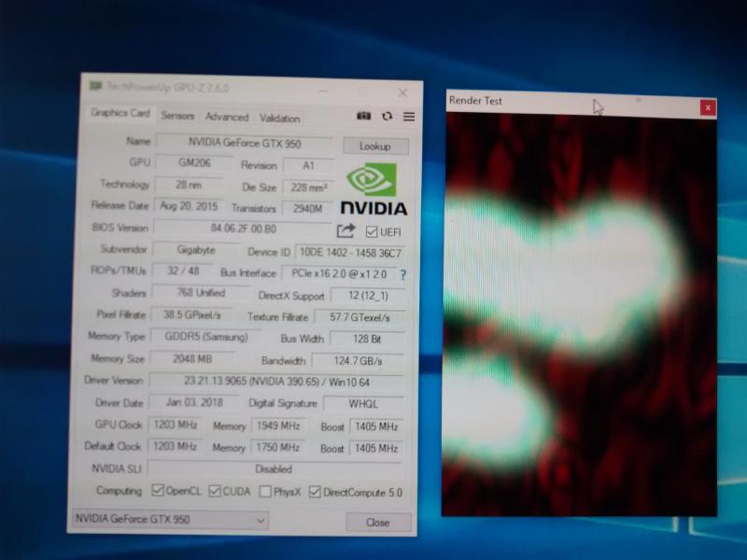Viewport: 747px width, 560px height.
Task: Close the Render Test window
Action: (x=708, y=107)
